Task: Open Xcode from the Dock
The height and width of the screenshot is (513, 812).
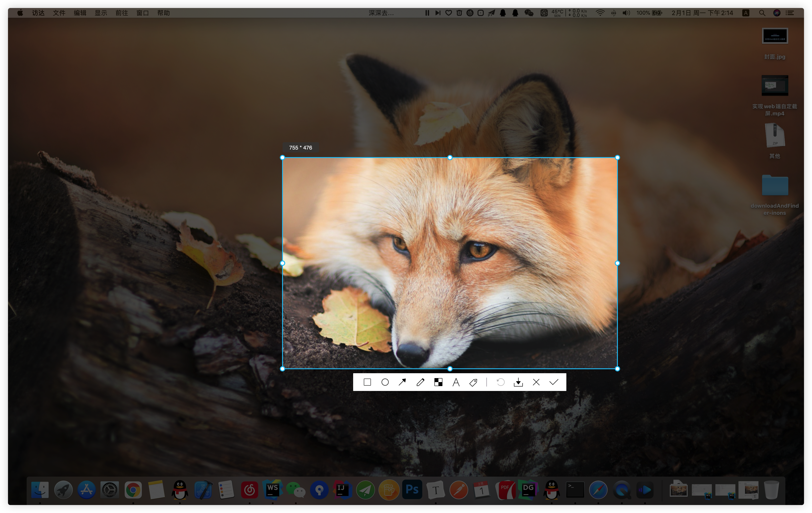Action: (203, 490)
